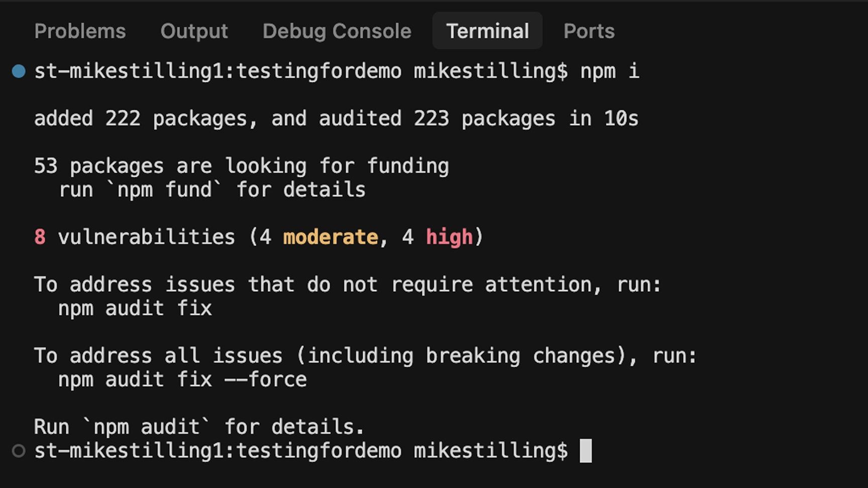Click the red 'high' severity word
The width and height of the screenshot is (868, 488).
coord(449,237)
